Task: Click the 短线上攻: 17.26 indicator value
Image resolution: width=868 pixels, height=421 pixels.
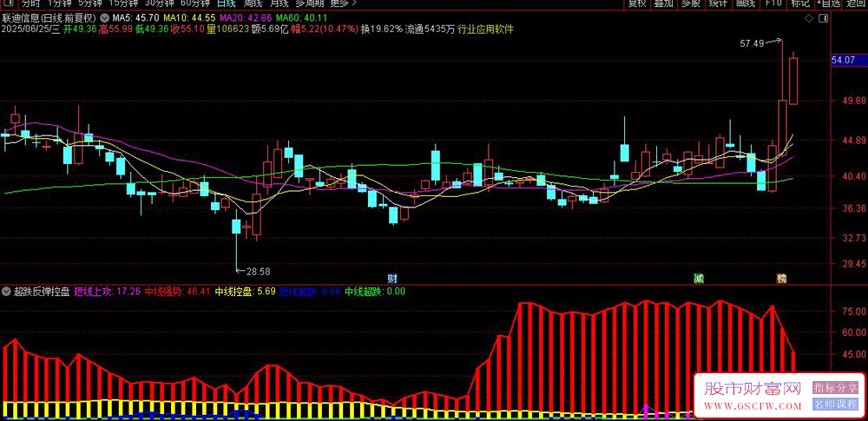Action: point(107,292)
